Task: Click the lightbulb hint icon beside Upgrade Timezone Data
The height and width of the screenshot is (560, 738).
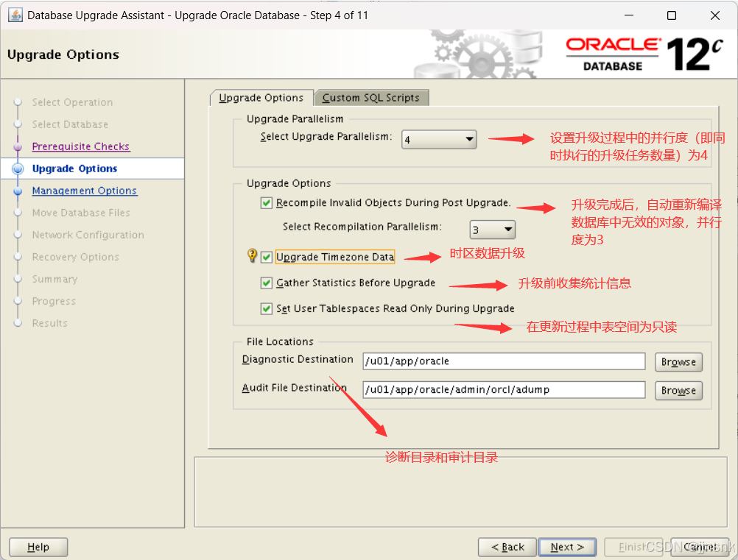Action: tap(253, 255)
